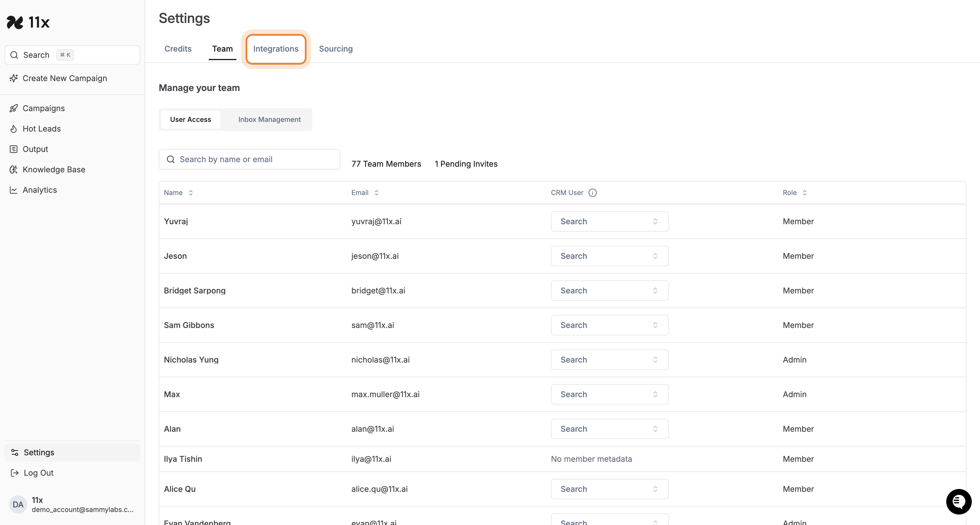Open Output page
The width and height of the screenshot is (980, 525).
(x=35, y=149)
